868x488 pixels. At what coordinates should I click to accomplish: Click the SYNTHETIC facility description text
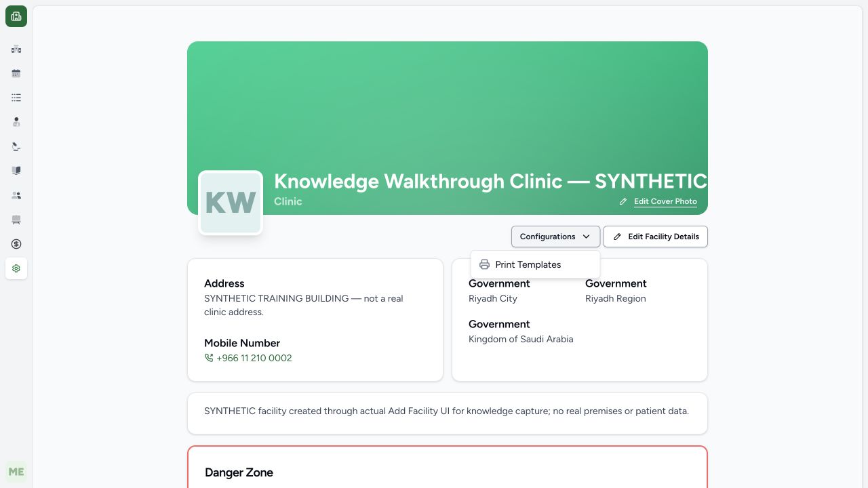pos(446,411)
